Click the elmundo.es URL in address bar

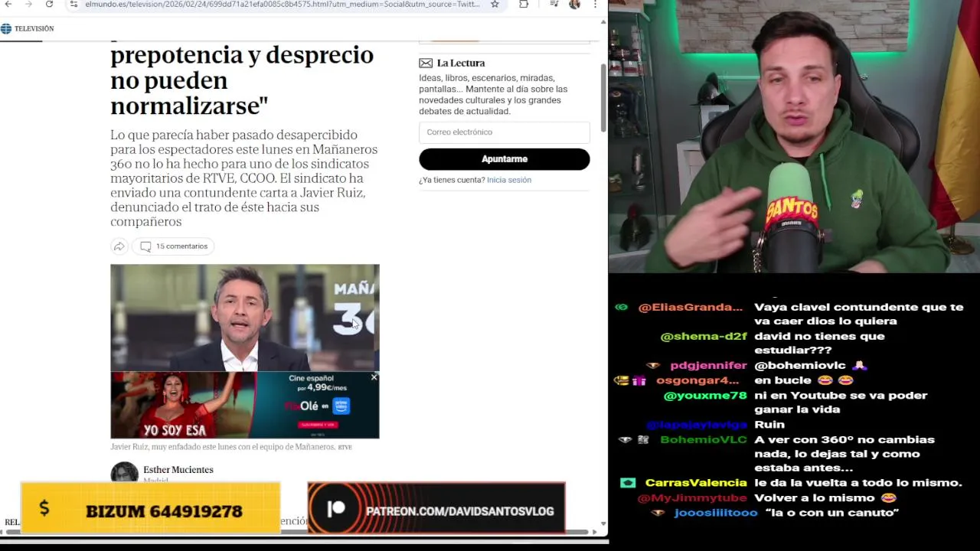[x=283, y=5]
